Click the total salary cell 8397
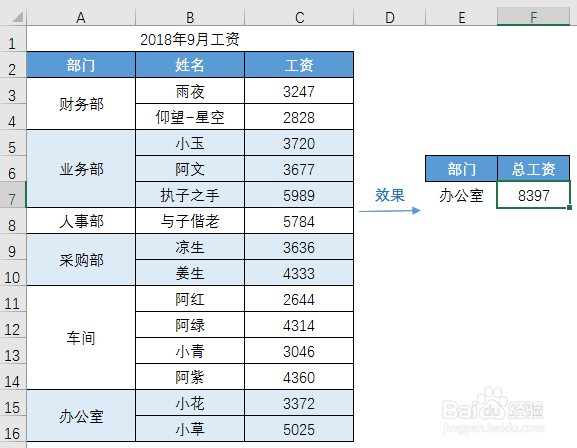 point(534,195)
